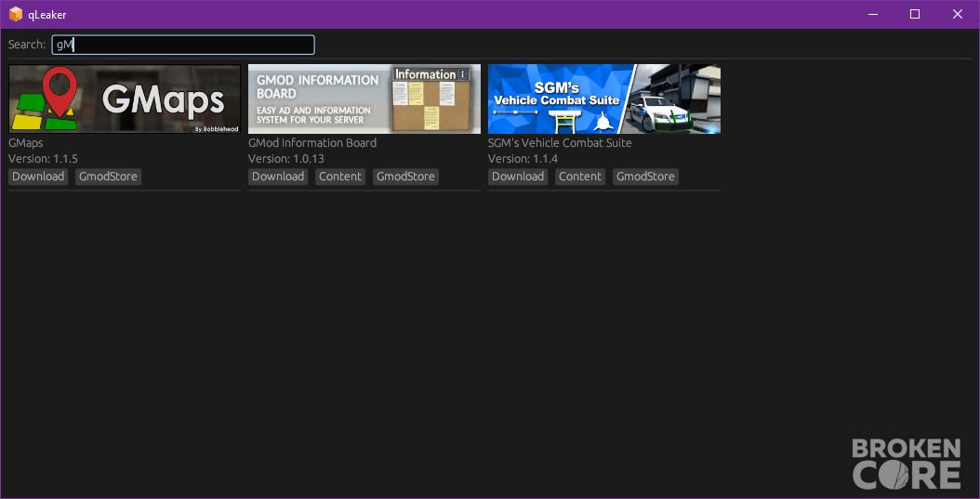Maximize the qLeaker window

click(x=915, y=14)
